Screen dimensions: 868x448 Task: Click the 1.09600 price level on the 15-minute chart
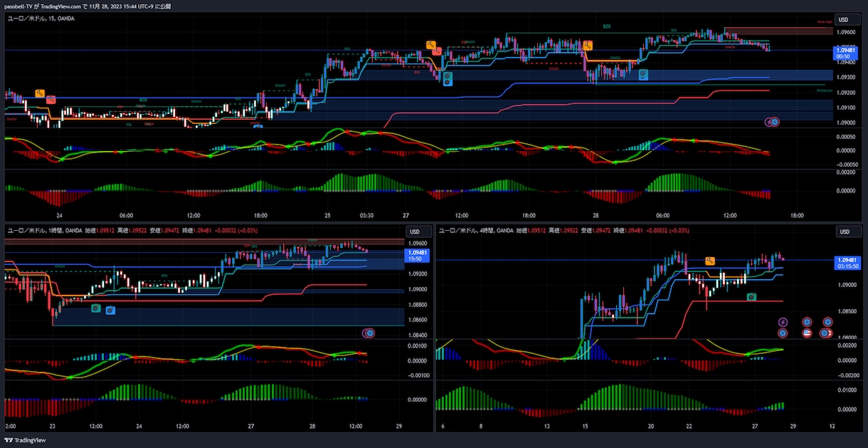click(x=846, y=32)
